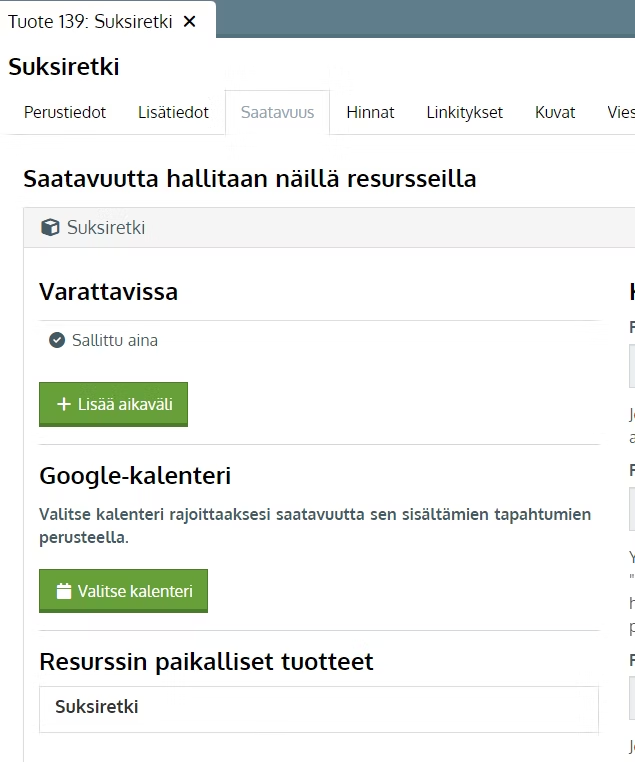Click the Suksiretki product page heading
This screenshot has height=762, width=635.
tap(64, 67)
